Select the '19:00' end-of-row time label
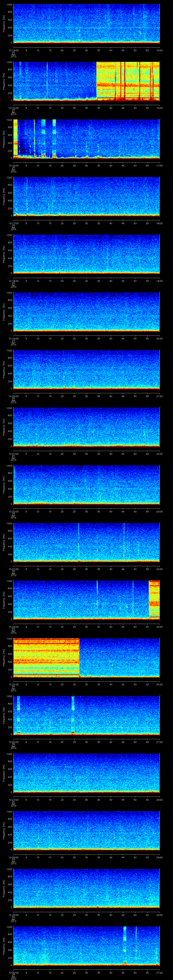The image size is (173, 980). pos(160,281)
